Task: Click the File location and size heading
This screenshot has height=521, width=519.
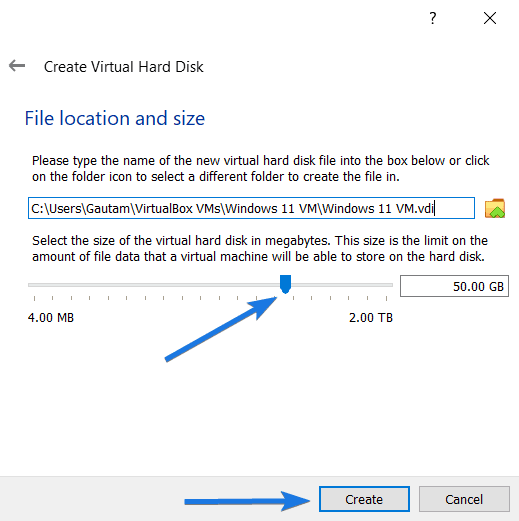Action: coord(115,118)
